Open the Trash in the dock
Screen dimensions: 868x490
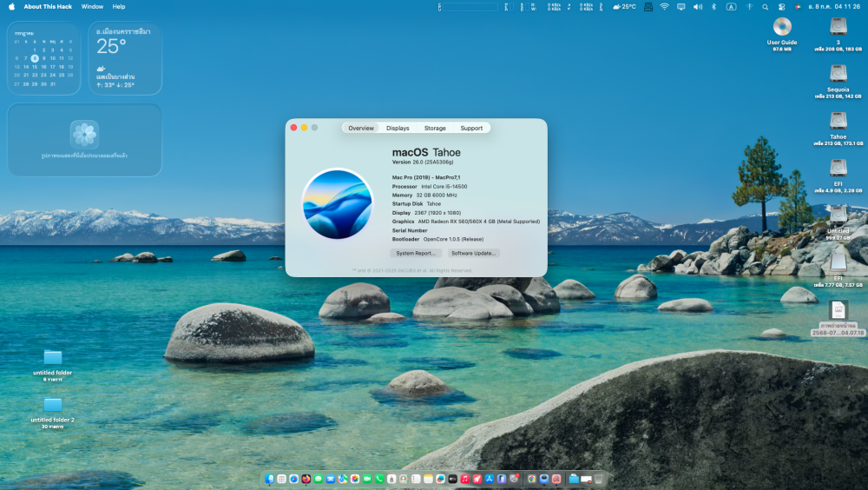(598, 479)
